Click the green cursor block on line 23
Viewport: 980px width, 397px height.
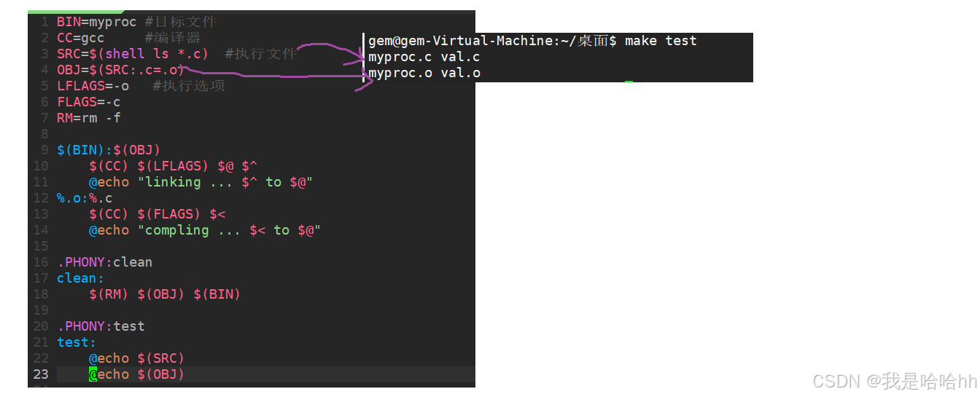[x=93, y=374]
